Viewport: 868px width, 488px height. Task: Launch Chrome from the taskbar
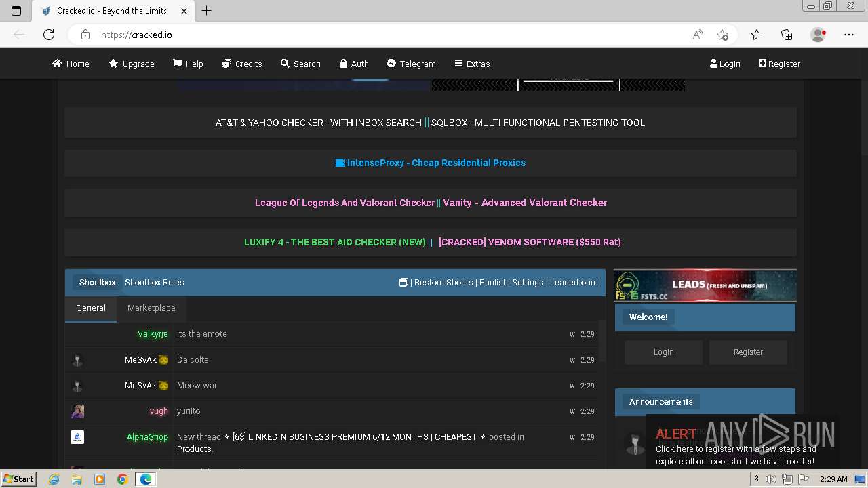122,479
